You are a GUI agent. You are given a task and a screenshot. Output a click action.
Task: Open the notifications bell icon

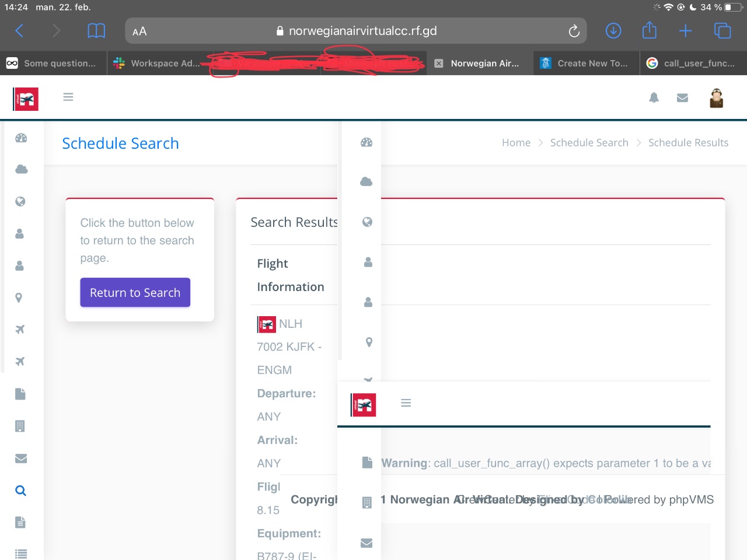click(x=654, y=97)
